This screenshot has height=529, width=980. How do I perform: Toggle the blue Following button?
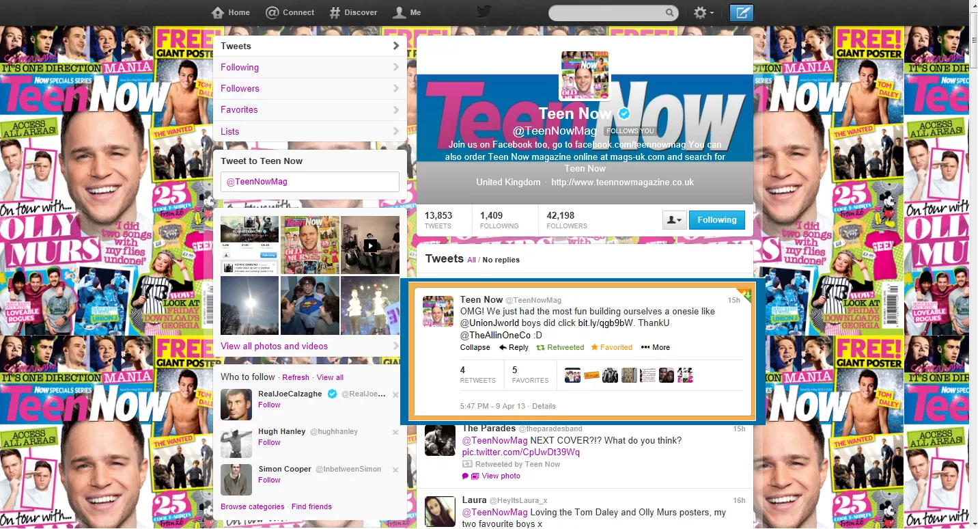coord(716,219)
